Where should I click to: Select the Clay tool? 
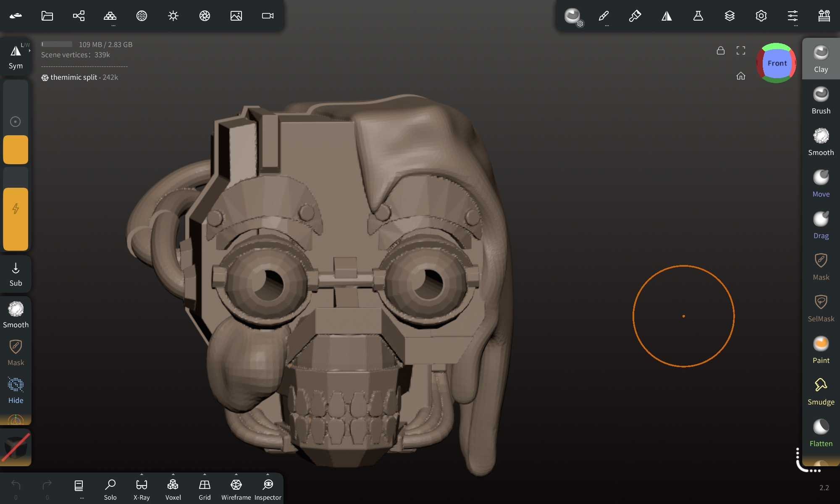pos(821,59)
